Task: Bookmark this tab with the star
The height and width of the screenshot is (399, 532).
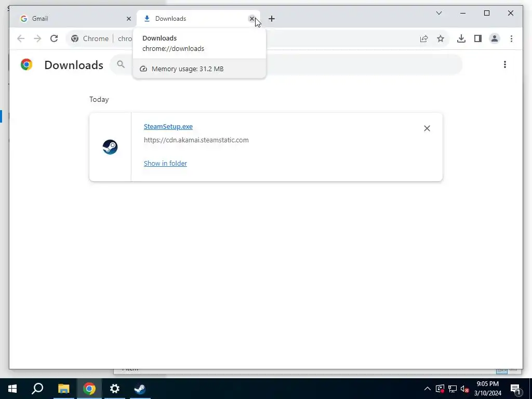Action: point(441,38)
